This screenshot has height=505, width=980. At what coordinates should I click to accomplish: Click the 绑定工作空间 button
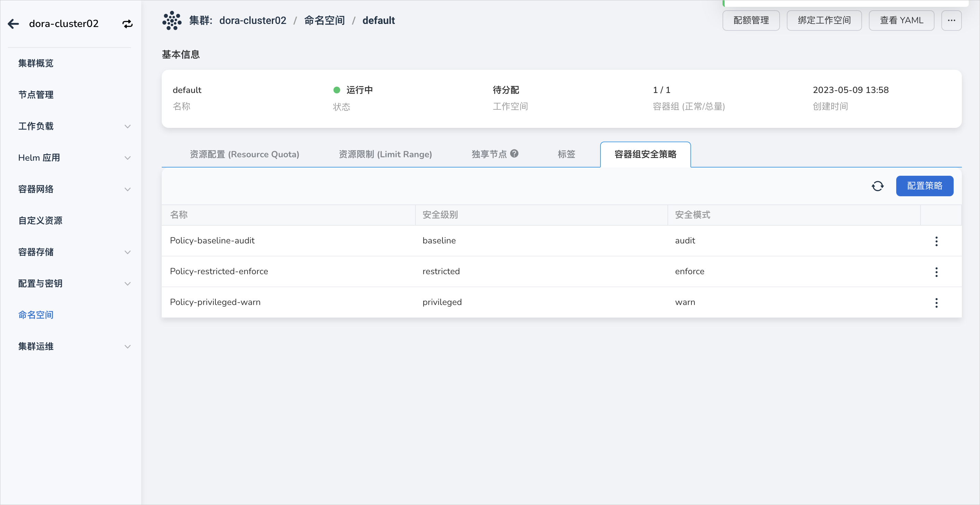click(824, 21)
